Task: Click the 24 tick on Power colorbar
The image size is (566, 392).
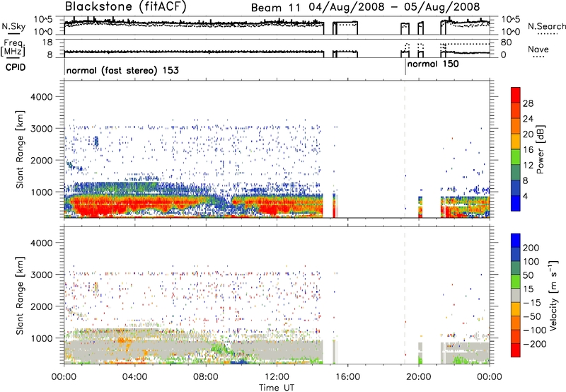Action: (528, 119)
